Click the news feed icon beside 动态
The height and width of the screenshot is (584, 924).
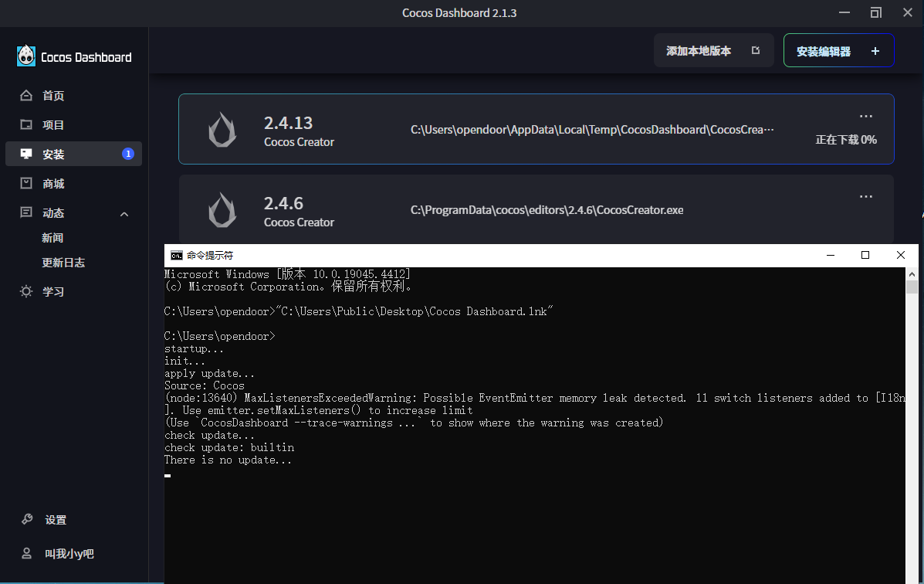[26, 212]
